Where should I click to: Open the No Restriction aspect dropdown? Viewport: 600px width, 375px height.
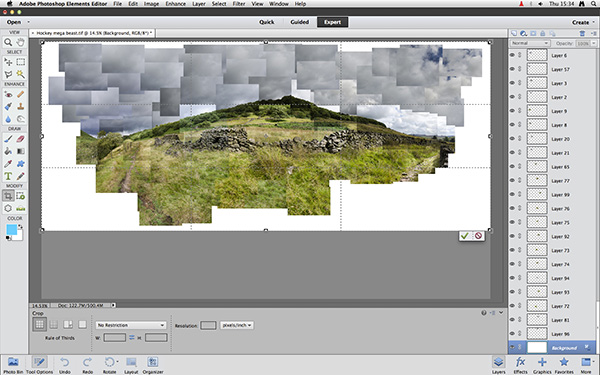(x=131, y=325)
